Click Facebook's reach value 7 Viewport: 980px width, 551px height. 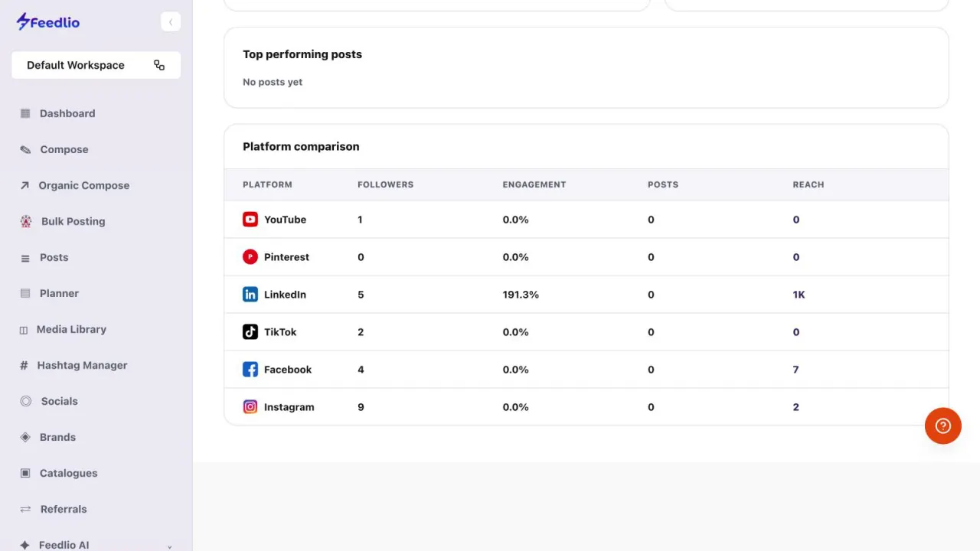(796, 370)
